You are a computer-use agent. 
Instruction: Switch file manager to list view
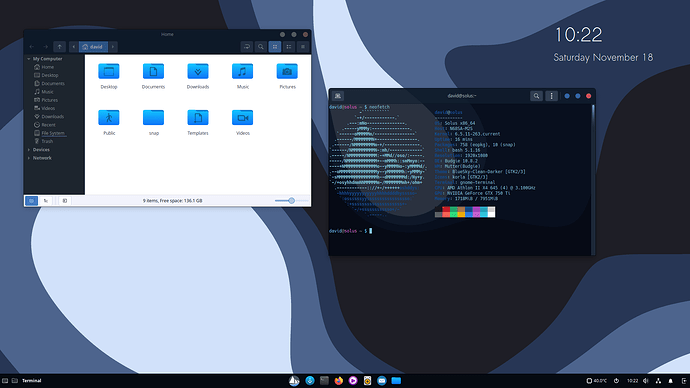pyautogui.click(x=289, y=47)
